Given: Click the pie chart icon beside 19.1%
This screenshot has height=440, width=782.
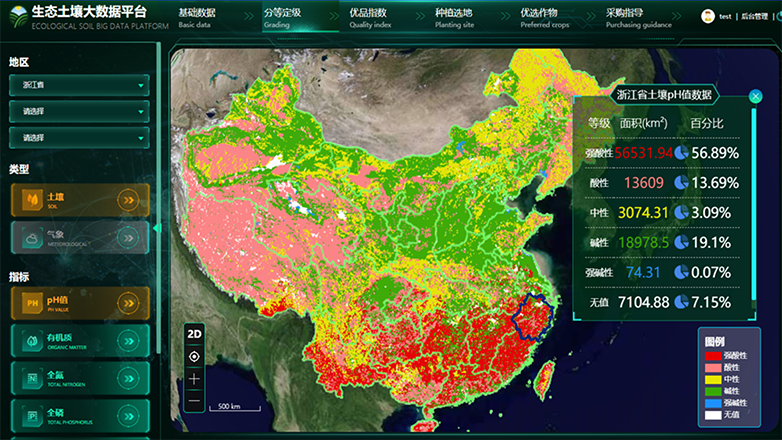Looking at the screenshot, I should coord(681,242).
